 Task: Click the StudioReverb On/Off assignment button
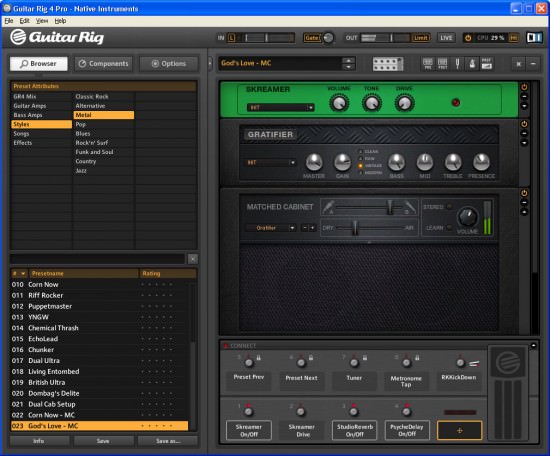(x=355, y=430)
